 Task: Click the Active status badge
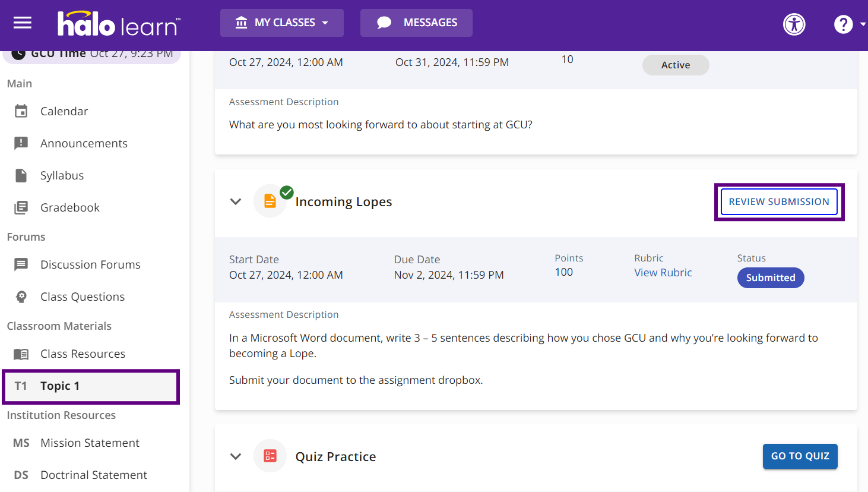(x=676, y=65)
